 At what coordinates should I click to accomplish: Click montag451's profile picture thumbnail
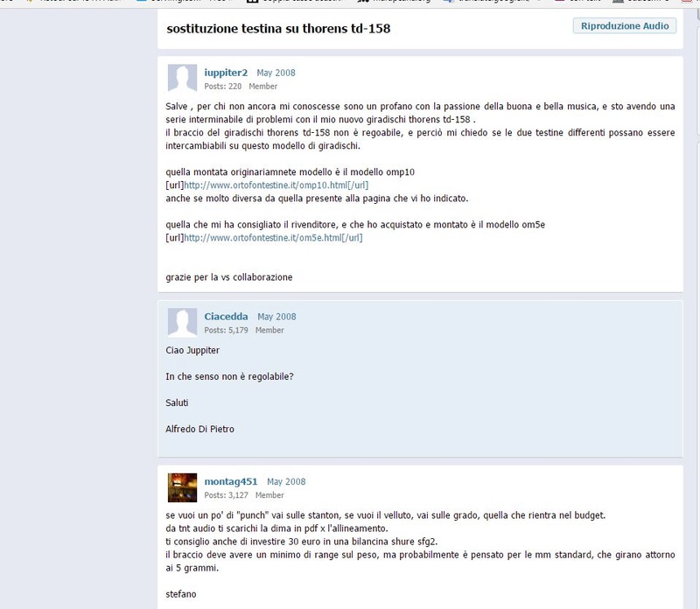182,487
